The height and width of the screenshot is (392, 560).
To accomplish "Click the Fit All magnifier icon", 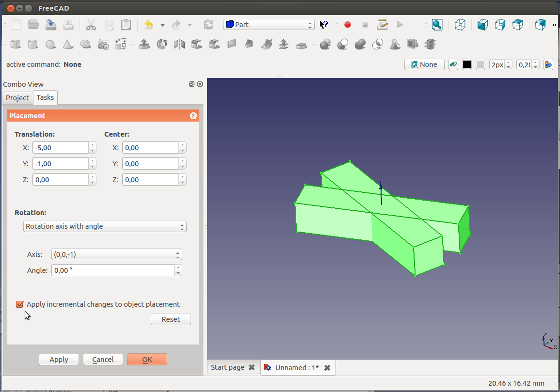I will tap(437, 25).
